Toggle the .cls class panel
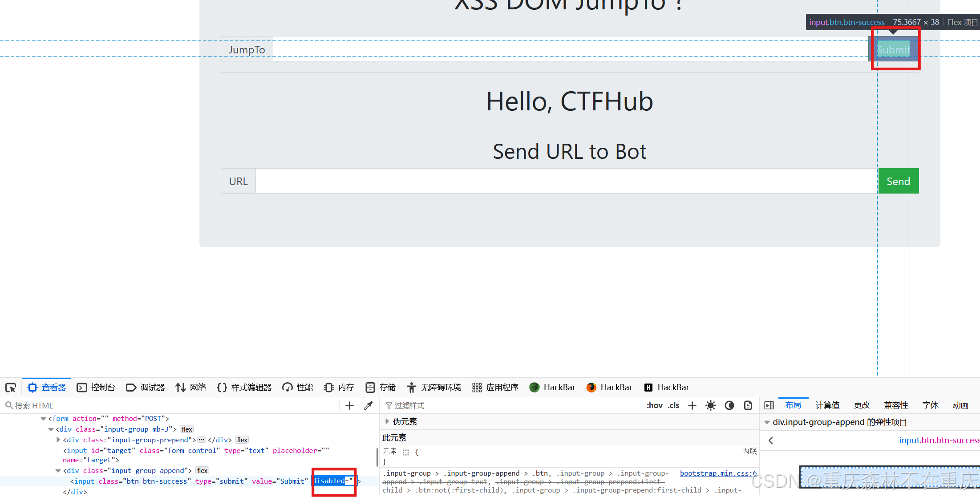The height and width of the screenshot is (497, 980). coord(673,405)
